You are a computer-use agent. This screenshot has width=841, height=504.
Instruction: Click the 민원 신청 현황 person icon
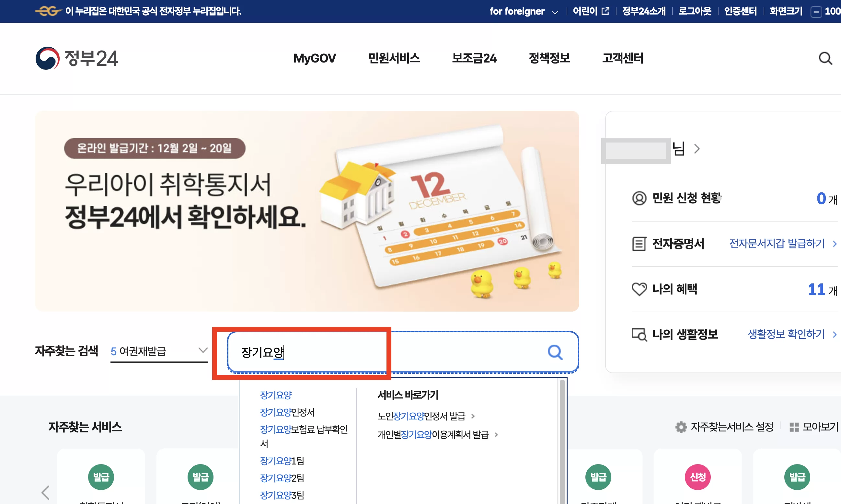639,198
